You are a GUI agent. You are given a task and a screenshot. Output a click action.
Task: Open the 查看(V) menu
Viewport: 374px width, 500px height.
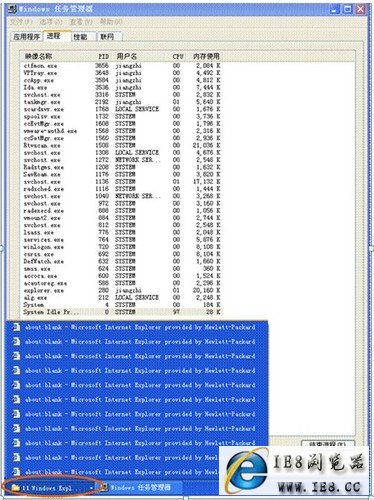81,22
